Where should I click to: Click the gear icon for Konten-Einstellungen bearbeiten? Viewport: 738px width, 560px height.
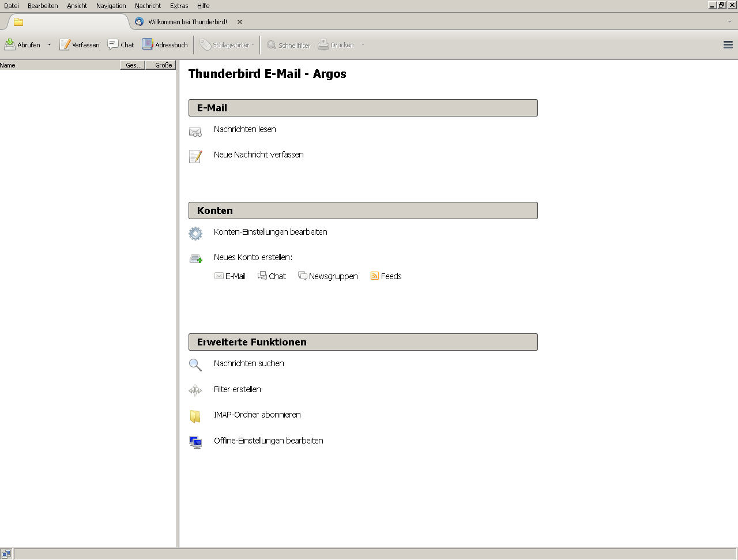click(195, 234)
